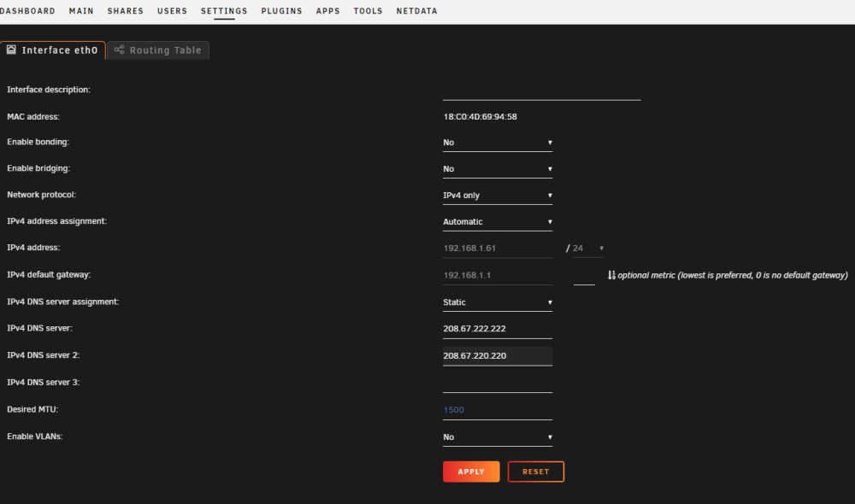Open the Plugins page
Viewport: 855px width, 504px height.
281,11
